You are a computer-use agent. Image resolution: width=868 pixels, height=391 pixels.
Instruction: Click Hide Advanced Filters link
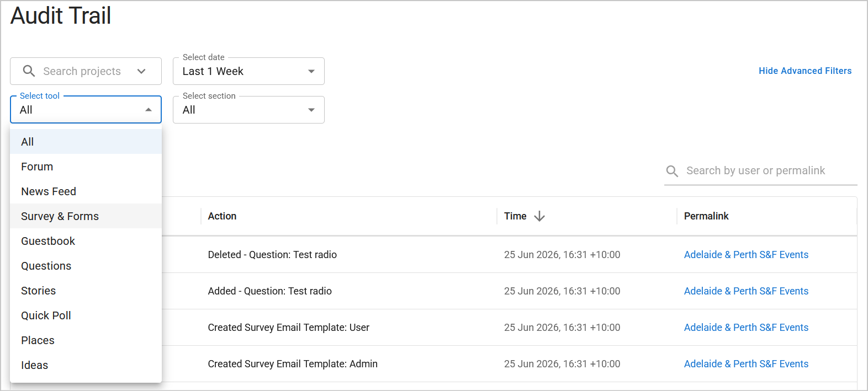pyautogui.click(x=805, y=71)
